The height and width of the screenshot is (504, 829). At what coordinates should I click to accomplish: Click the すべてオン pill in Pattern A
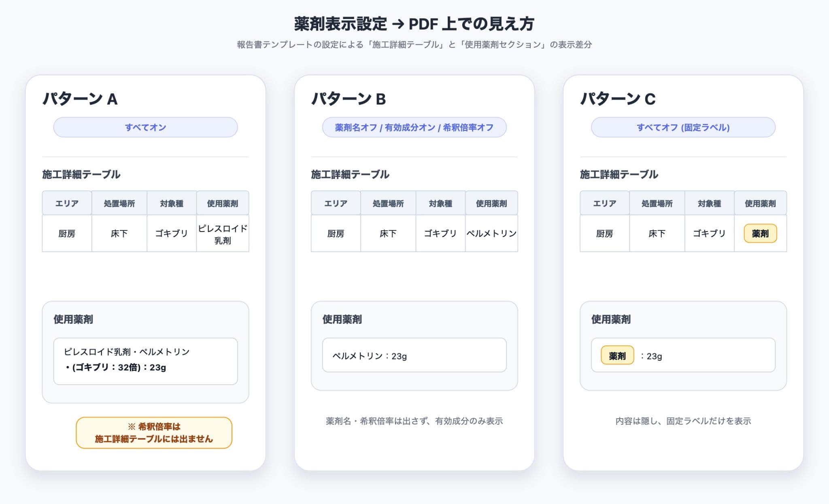point(145,127)
